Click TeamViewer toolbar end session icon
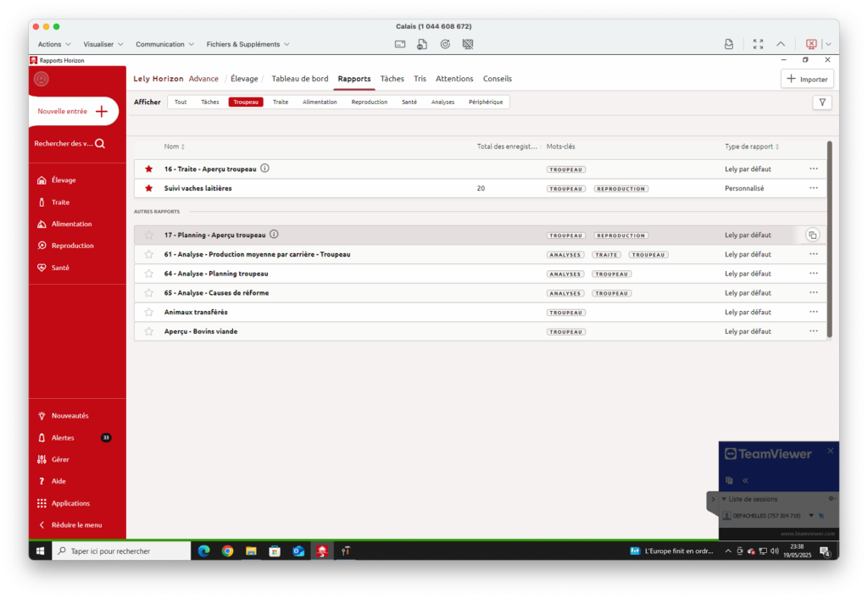868x598 pixels. tap(811, 44)
